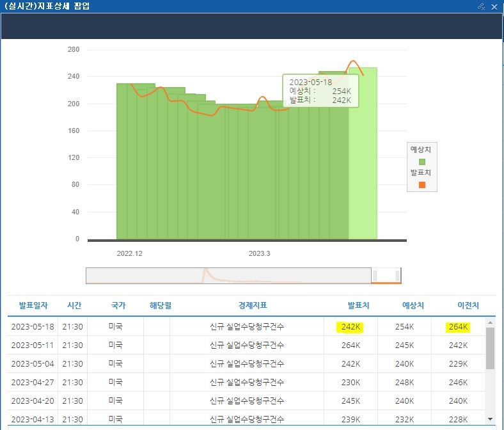Image resolution: width=504 pixels, height=430 pixels.
Task: Click the light green latest bar in chart
Action: pos(363,154)
